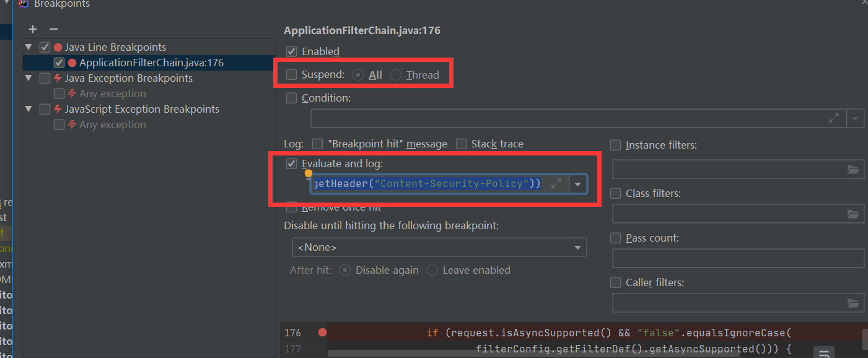Uncheck the Evaluate and log checkbox
The width and height of the screenshot is (868, 358).
click(291, 164)
